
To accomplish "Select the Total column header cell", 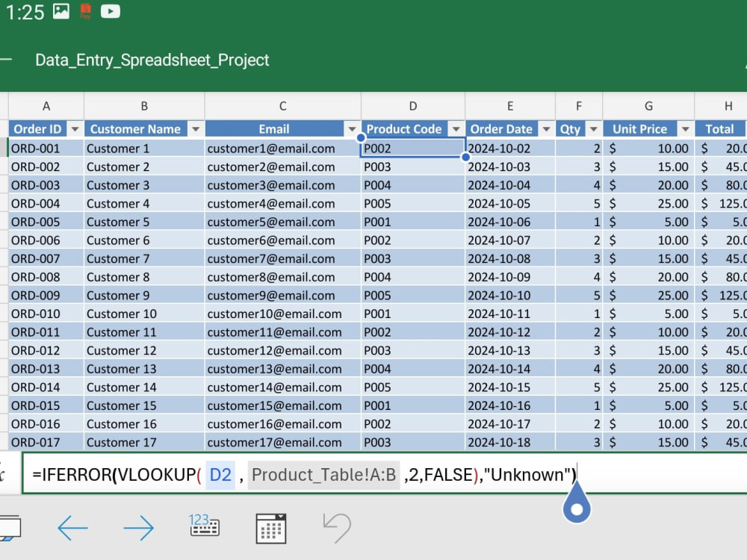I will tap(720, 129).
